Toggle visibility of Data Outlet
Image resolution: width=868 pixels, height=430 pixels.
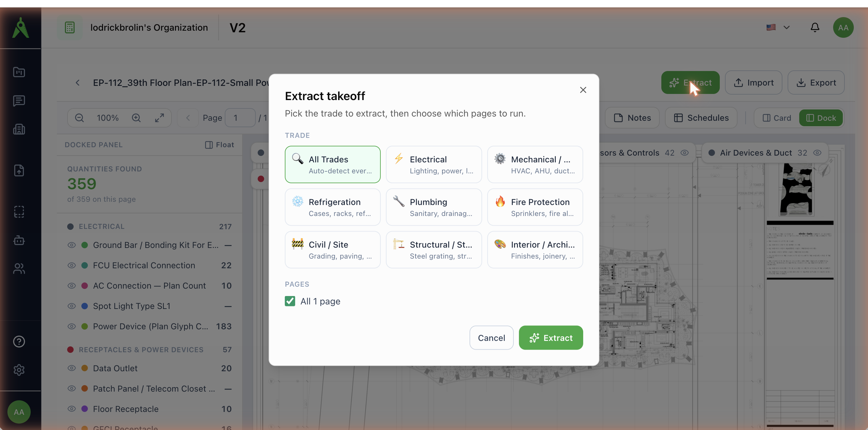71,368
